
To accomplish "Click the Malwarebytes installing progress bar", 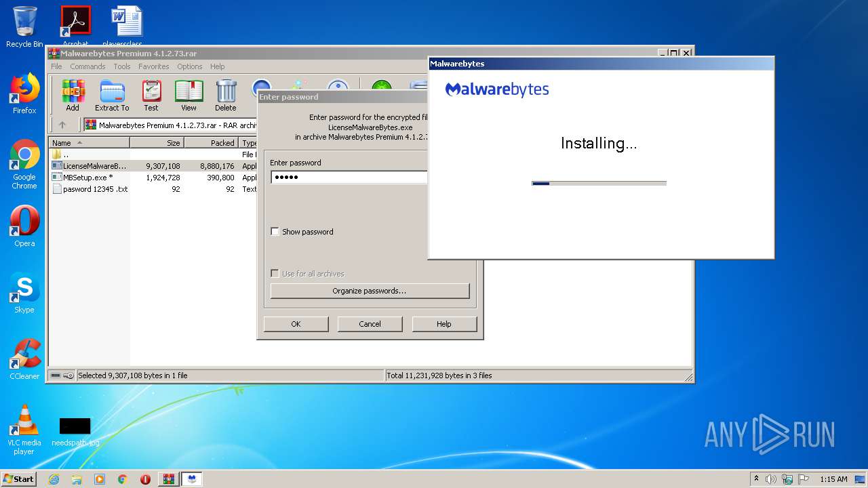I will 599,183.
